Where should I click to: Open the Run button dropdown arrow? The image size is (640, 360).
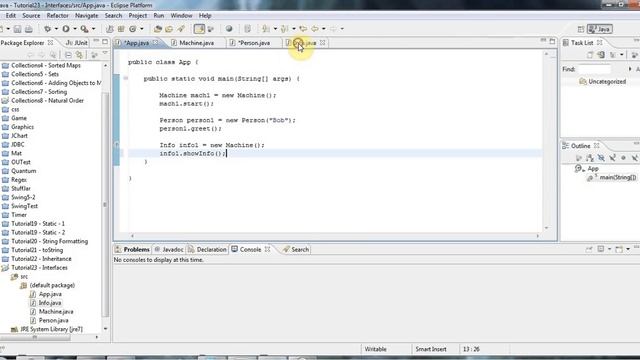click(75, 29)
